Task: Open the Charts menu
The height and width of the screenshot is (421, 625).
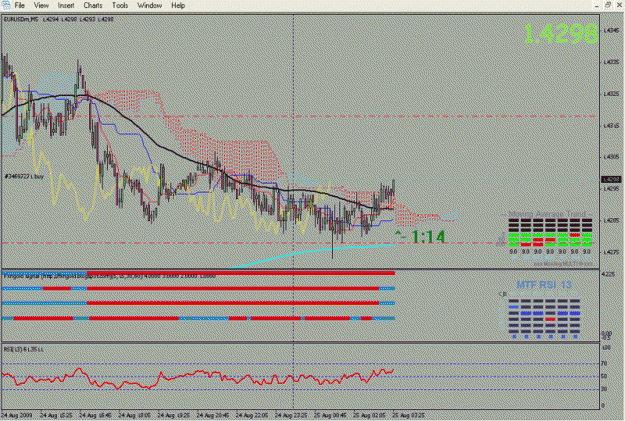Action: pyautogui.click(x=93, y=6)
